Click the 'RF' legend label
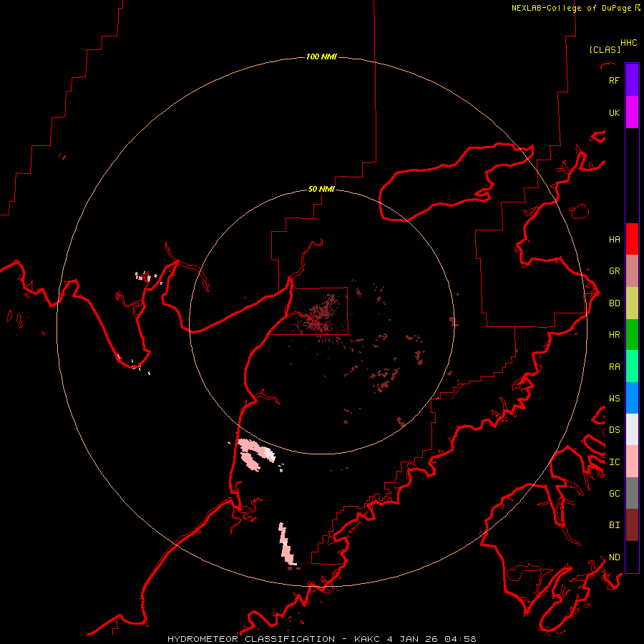The image size is (644, 644). (x=614, y=80)
